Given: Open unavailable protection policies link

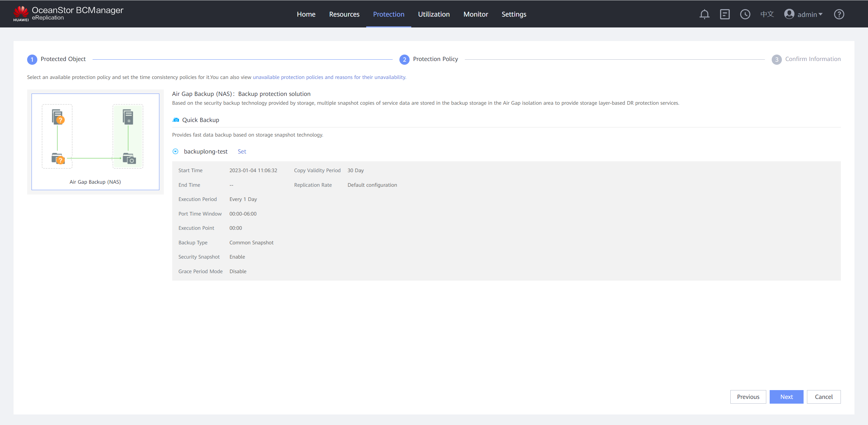Looking at the screenshot, I should click(329, 77).
